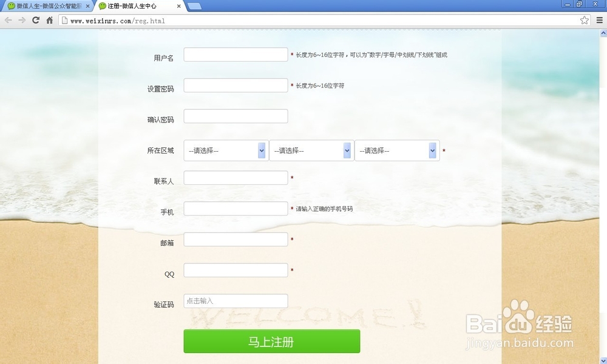Refresh the registration page
Viewport: 607px width, 364px height.
point(37,19)
